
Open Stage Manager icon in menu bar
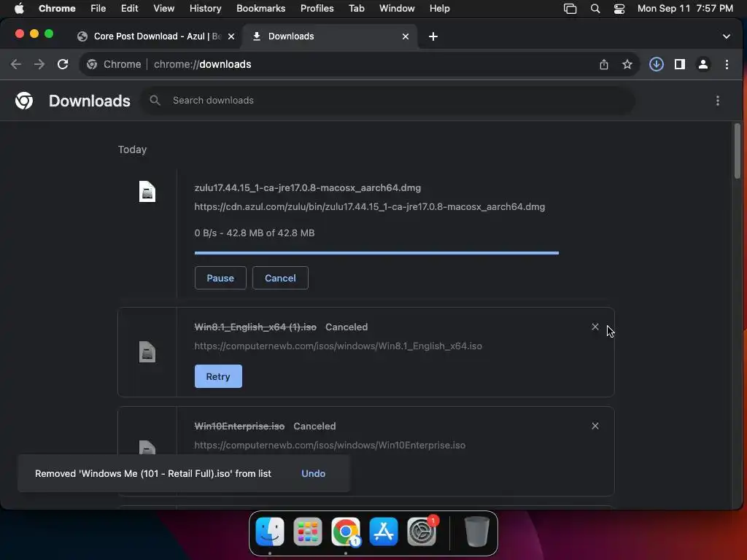click(570, 9)
